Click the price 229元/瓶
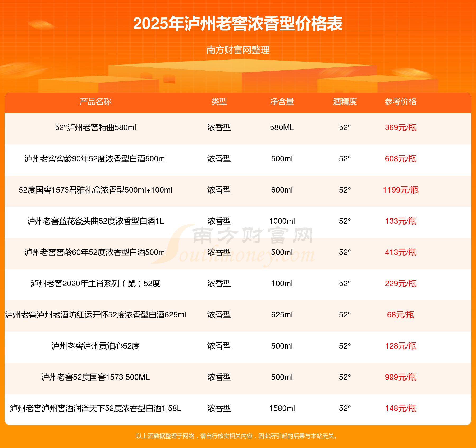This screenshot has width=476, height=448. click(401, 284)
